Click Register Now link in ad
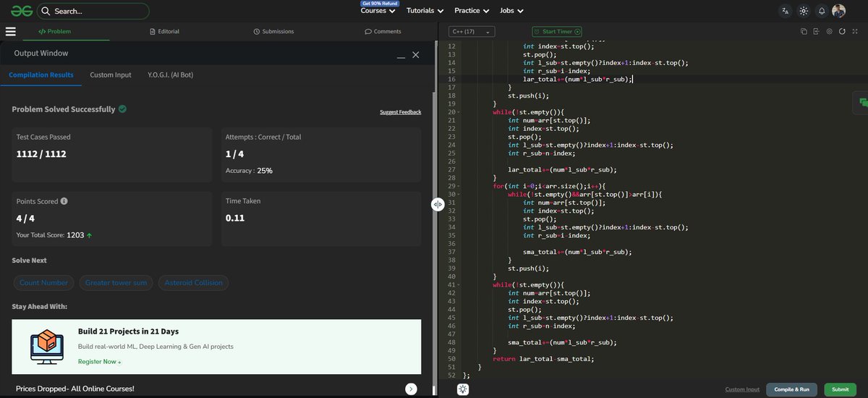868x398 pixels. pyautogui.click(x=99, y=361)
